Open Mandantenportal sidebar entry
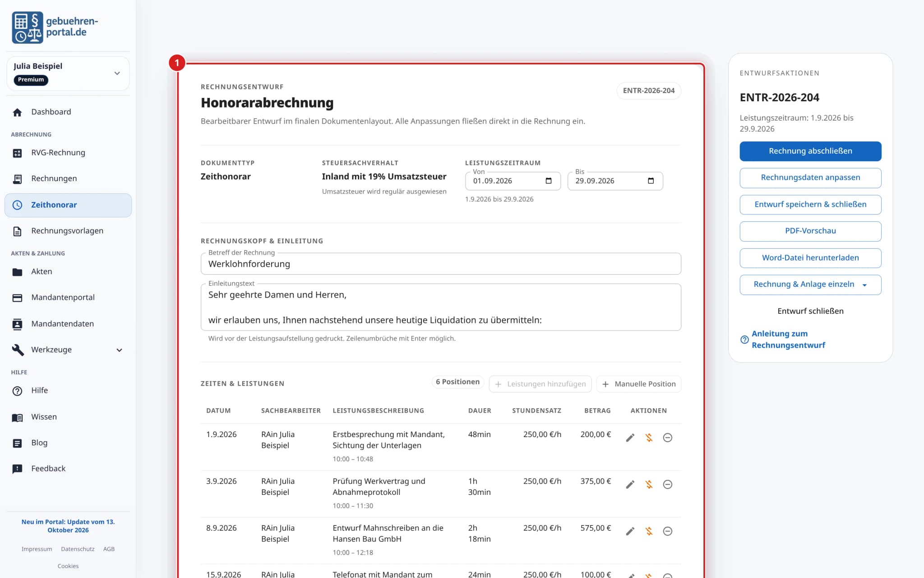924x578 pixels. pos(68,298)
